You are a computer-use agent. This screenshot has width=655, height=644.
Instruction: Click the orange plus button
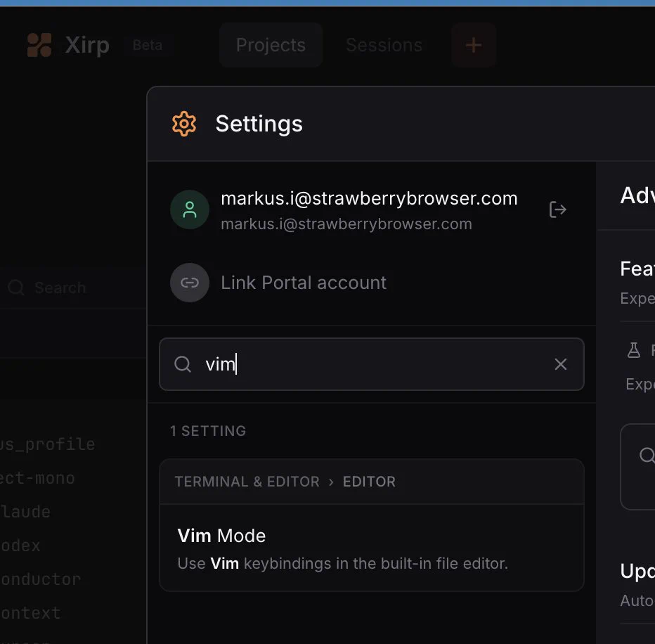473,45
